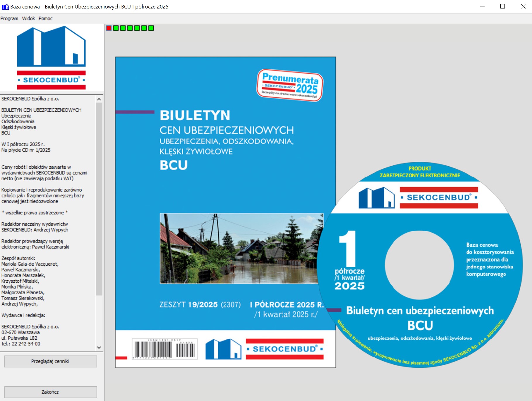Image resolution: width=532 pixels, height=401 pixels.
Task: Click the SEKOCENBUD logo in the sidebar
Action: coord(51,58)
